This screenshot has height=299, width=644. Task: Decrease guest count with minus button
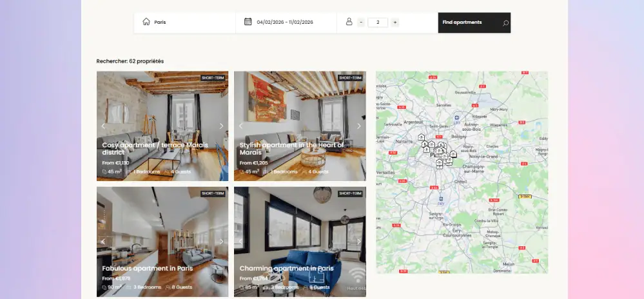pyautogui.click(x=361, y=23)
